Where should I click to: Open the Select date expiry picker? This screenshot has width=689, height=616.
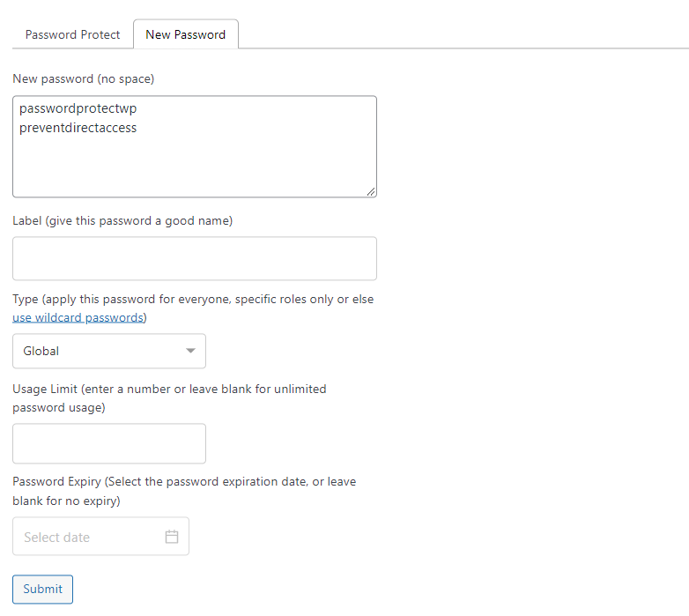click(x=100, y=537)
